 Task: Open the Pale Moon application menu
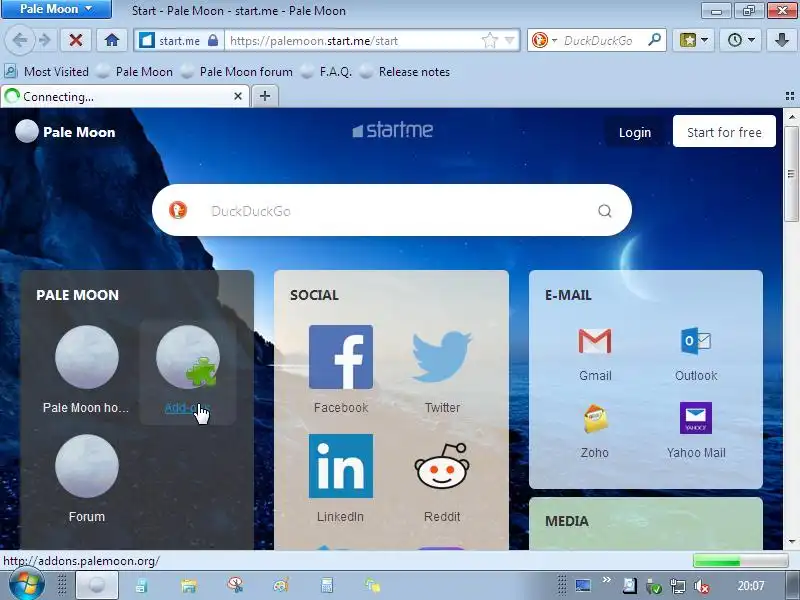(56, 9)
